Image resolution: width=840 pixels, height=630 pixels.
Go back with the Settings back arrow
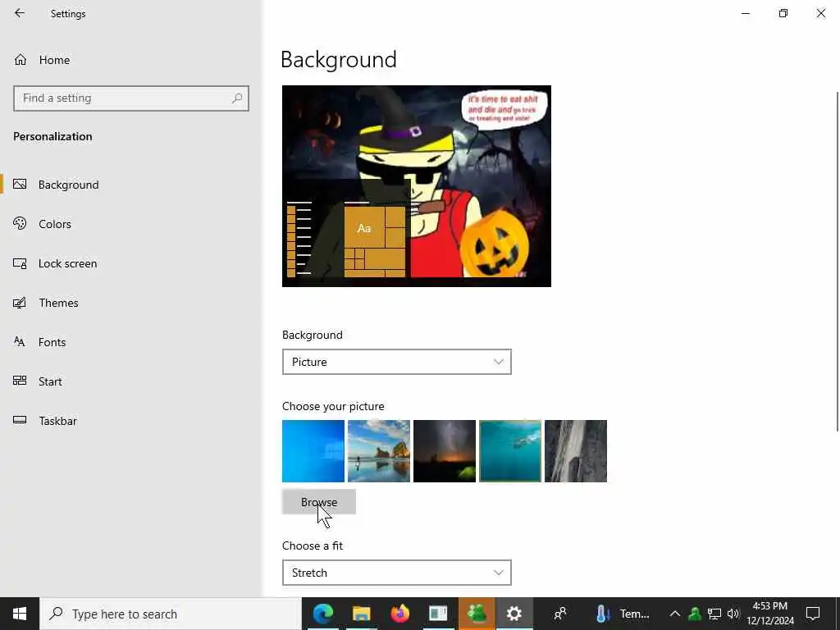(20, 13)
